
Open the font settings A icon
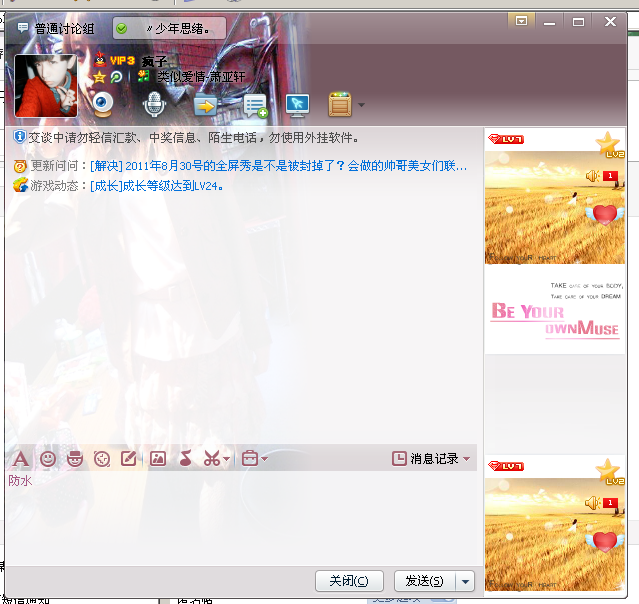pyautogui.click(x=20, y=459)
